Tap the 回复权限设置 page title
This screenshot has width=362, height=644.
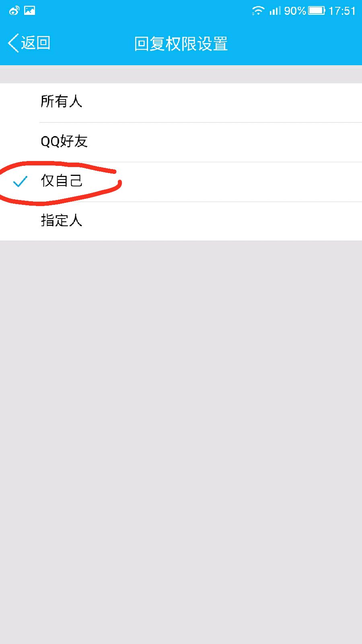181,44
